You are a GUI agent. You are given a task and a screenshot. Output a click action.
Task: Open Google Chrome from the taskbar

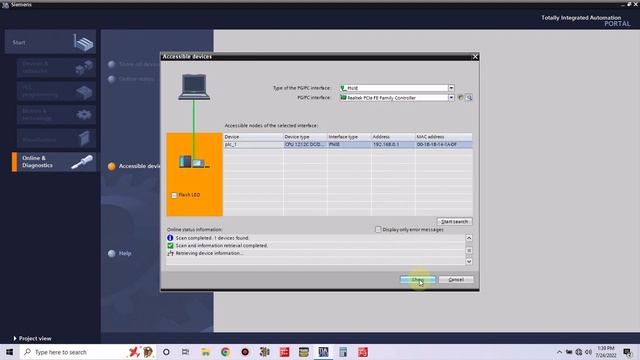click(x=225, y=352)
